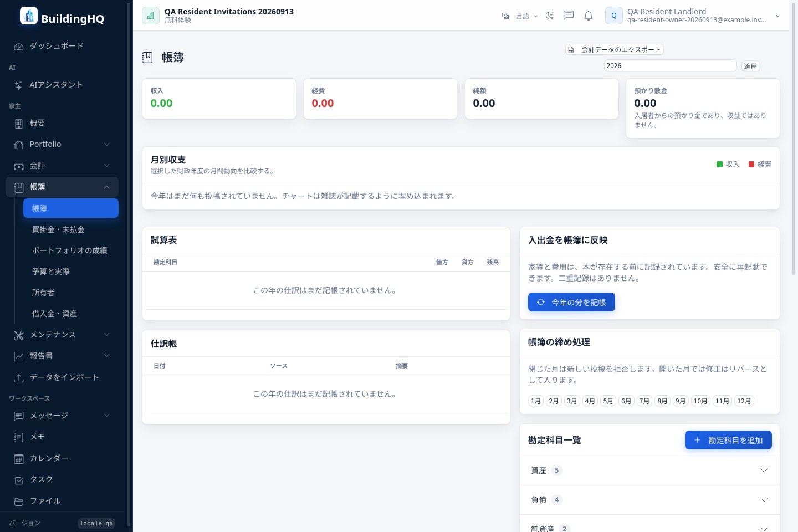Open データをインポート in sidebar

(62, 377)
